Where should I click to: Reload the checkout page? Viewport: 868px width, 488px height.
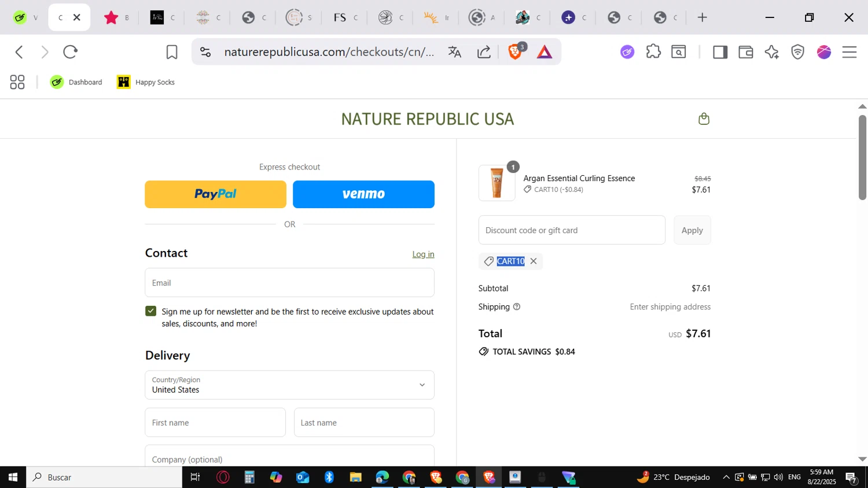(x=70, y=52)
